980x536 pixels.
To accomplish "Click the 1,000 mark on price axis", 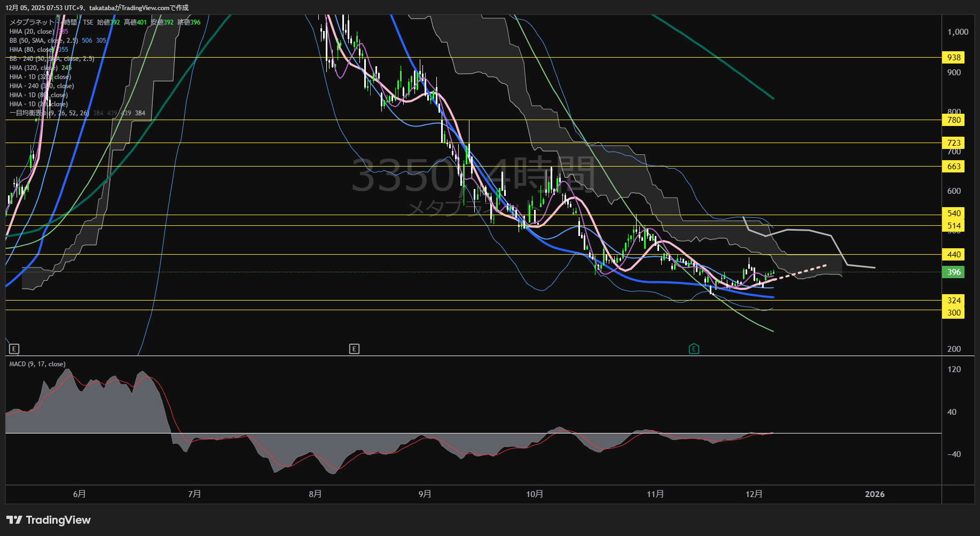I will coord(958,32).
